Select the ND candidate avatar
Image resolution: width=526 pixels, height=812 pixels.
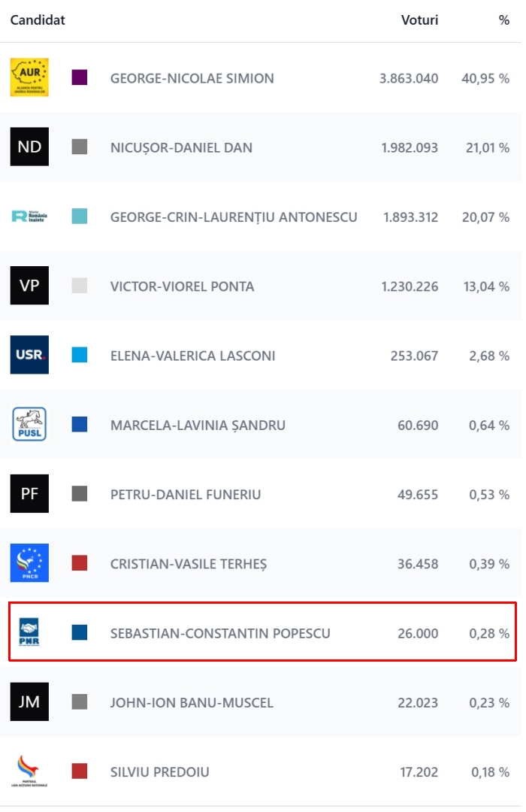pos(29,147)
